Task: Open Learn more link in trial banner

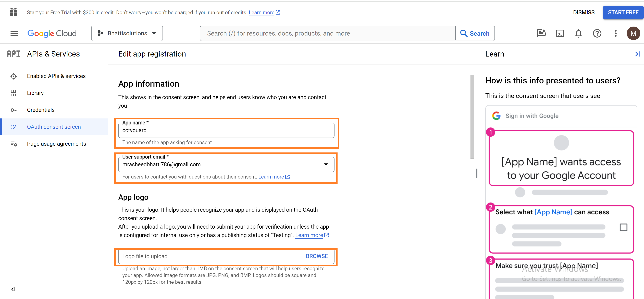Action: (264, 13)
